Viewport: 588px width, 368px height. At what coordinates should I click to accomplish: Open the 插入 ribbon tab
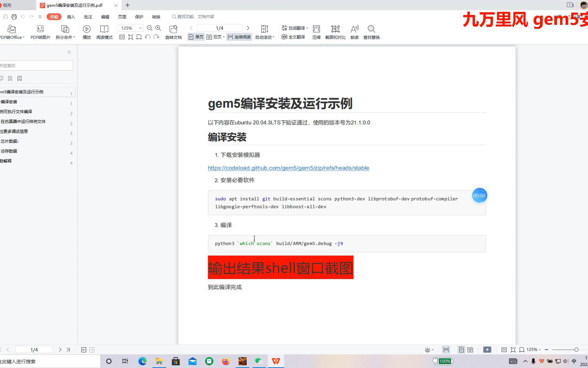click(71, 17)
